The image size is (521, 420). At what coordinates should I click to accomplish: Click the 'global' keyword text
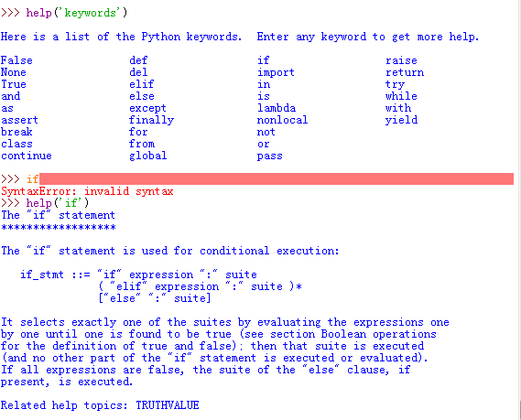(x=147, y=156)
